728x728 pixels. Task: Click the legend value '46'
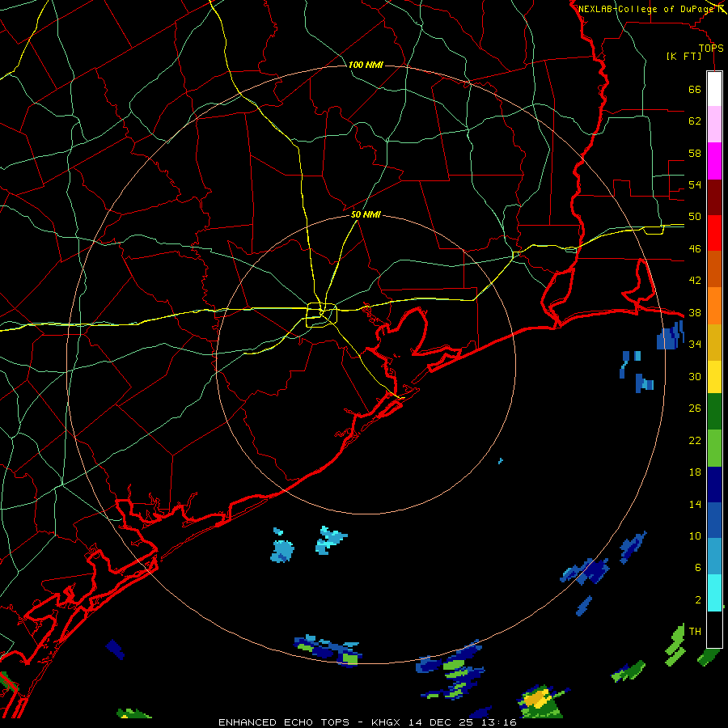pyautogui.click(x=695, y=249)
